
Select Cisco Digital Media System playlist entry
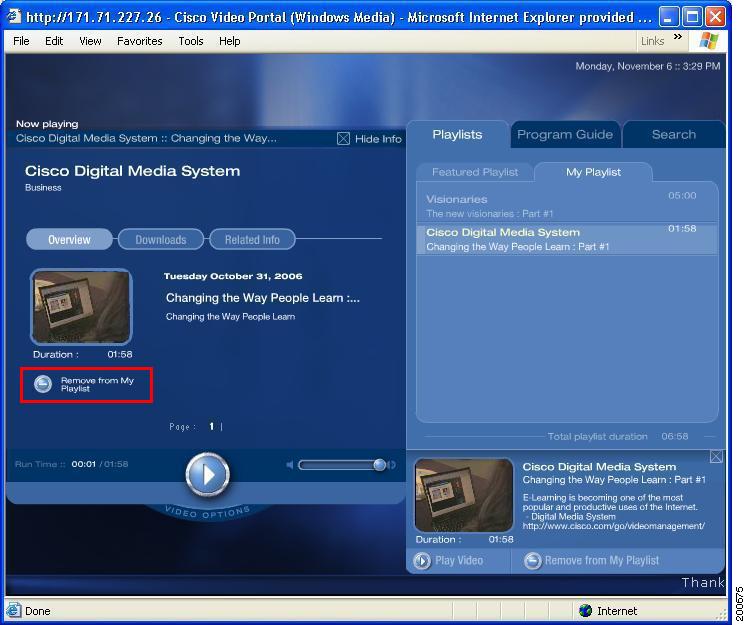click(x=566, y=239)
